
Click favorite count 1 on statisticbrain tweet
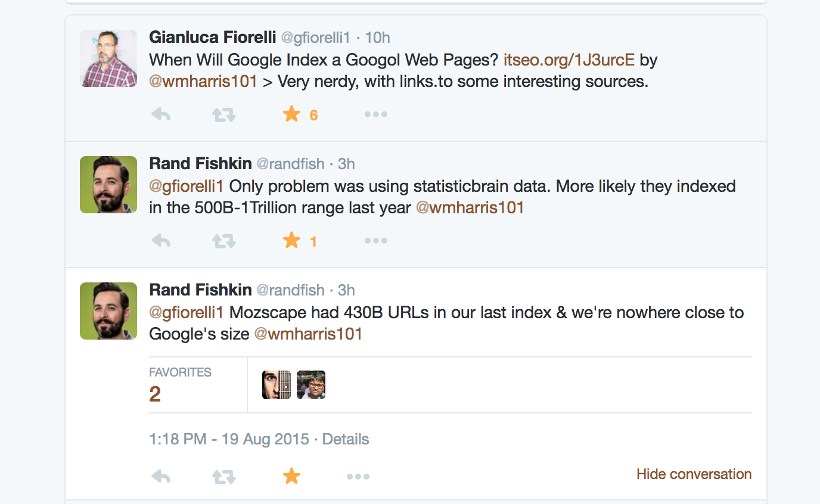pos(313,242)
